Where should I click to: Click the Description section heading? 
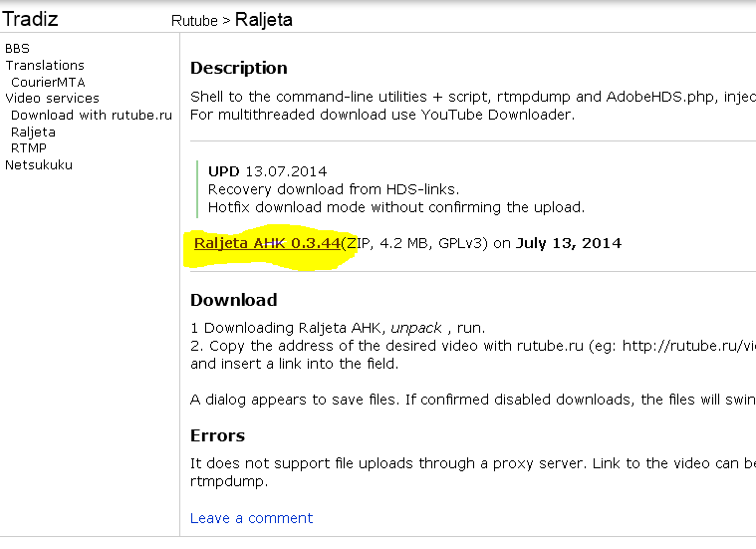[x=238, y=68]
